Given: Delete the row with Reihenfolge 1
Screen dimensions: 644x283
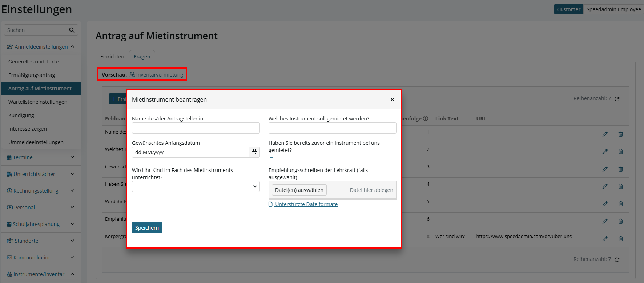Looking at the screenshot, I should pyautogui.click(x=621, y=134).
